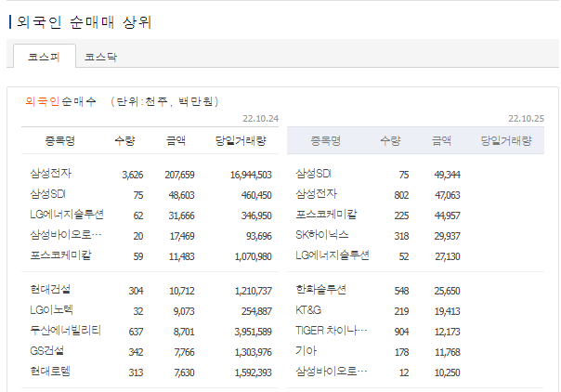Select 수량 header in 22.10.24 table
This screenshot has width=561, height=392.
(124, 140)
